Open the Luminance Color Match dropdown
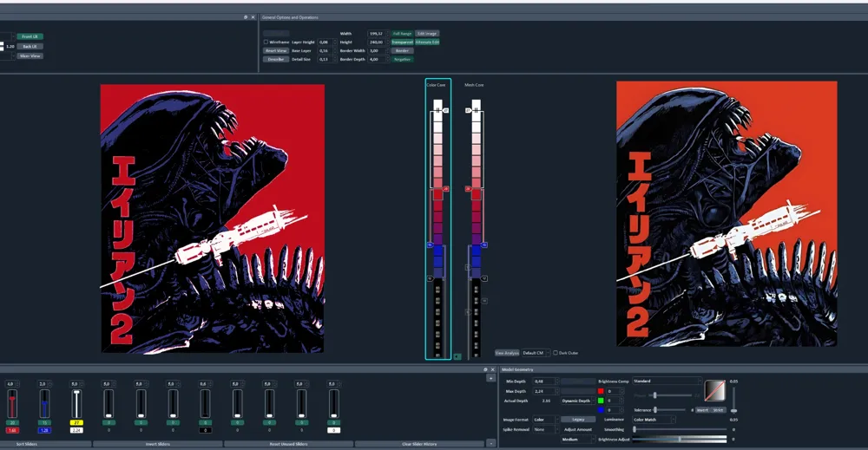The image size is (868, 450). point(654,420)
